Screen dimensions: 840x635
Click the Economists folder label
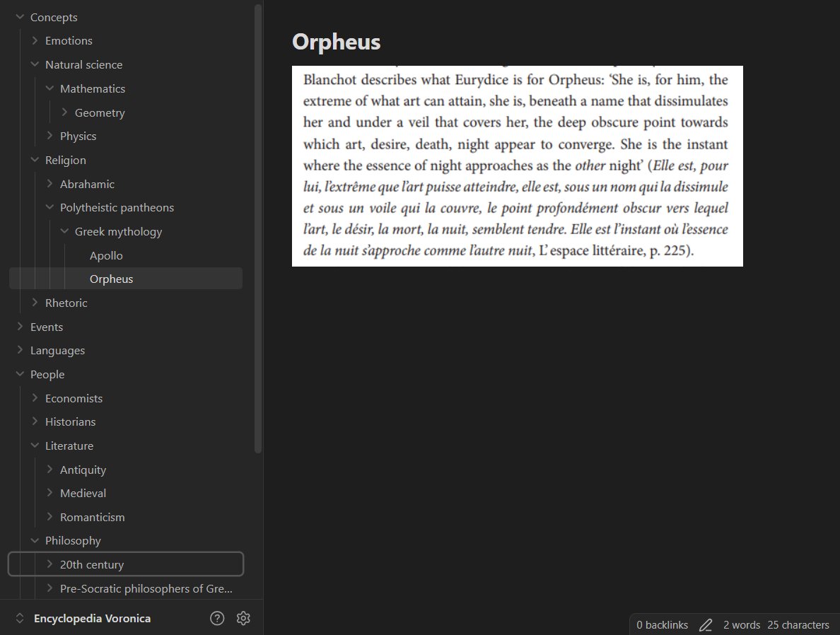74,398
